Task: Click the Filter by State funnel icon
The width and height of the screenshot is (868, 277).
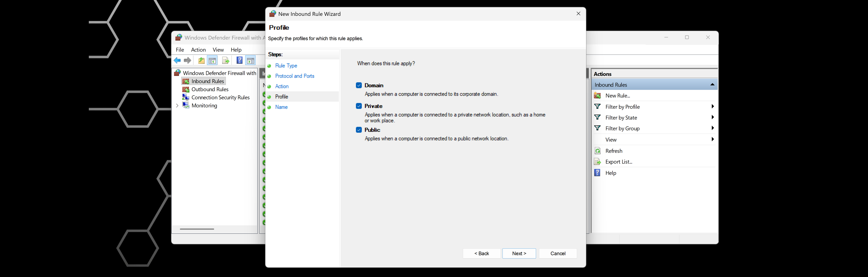Action: click(597, 117)
